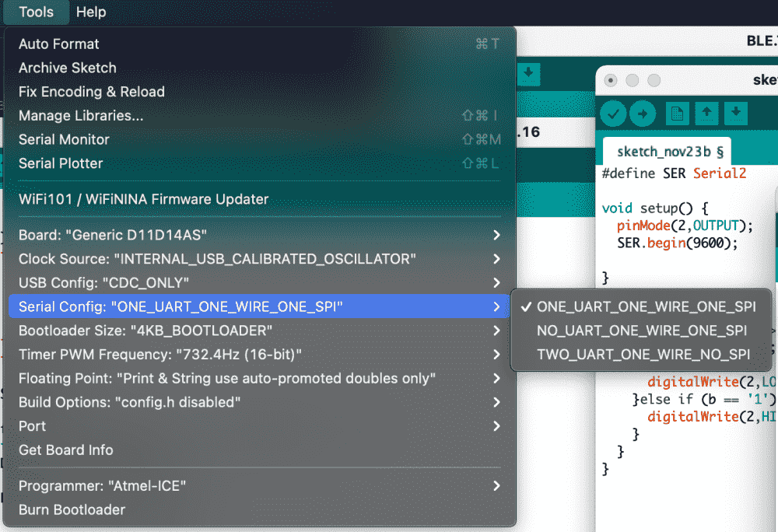Click Manage Libraries... menu entry

(81, 115)
